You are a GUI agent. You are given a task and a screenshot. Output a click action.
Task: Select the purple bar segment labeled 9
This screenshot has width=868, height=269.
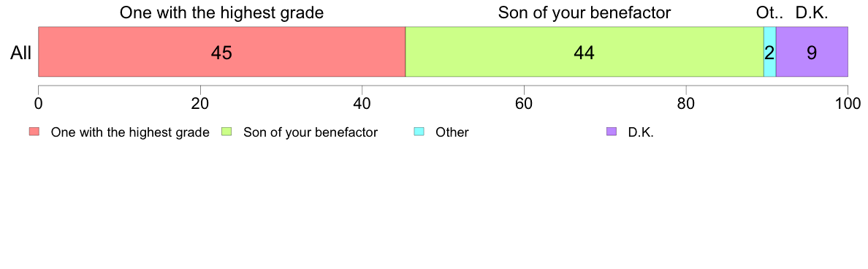[812, 51]
